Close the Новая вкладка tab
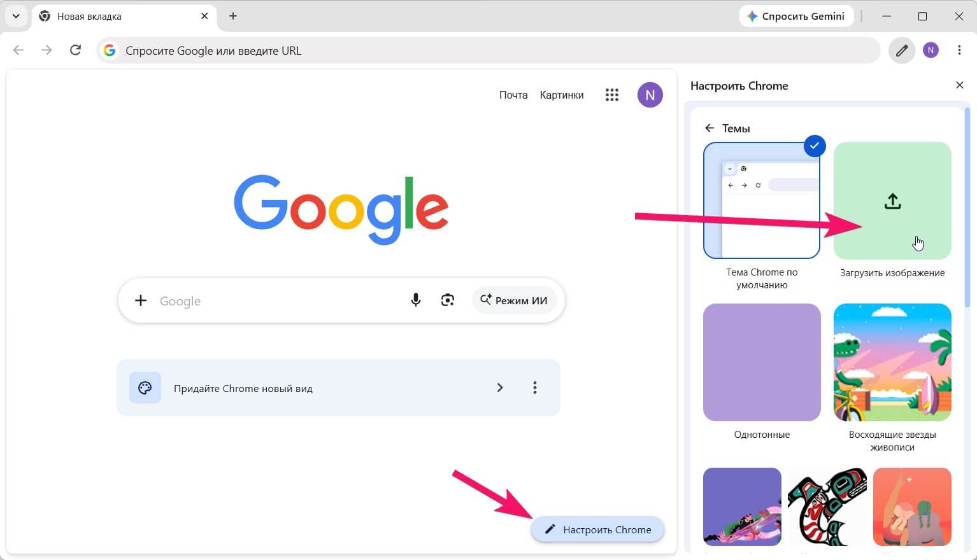977x560 pixels. 204,16
